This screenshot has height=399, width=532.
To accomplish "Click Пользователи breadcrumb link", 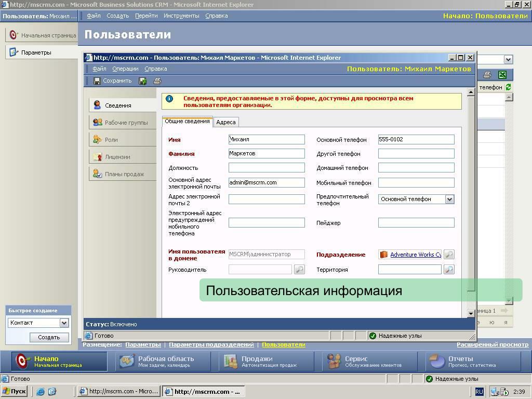I will point(284,345).
